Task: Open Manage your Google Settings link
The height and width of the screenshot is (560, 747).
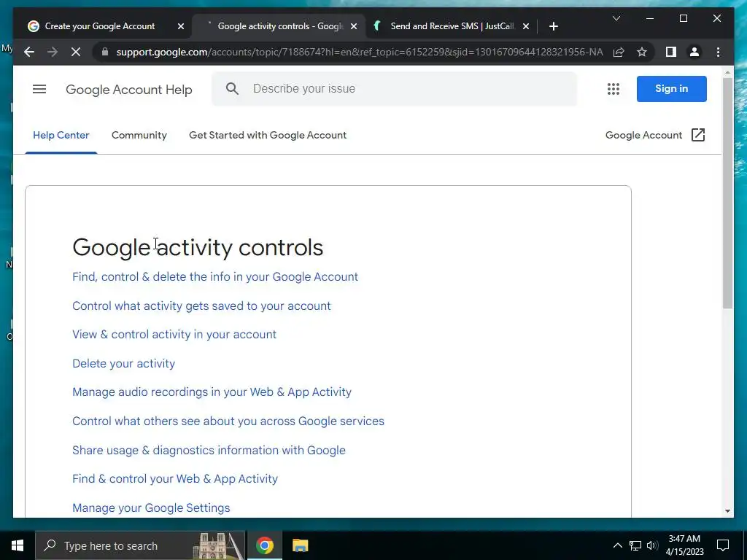Action: click(151, 507)
